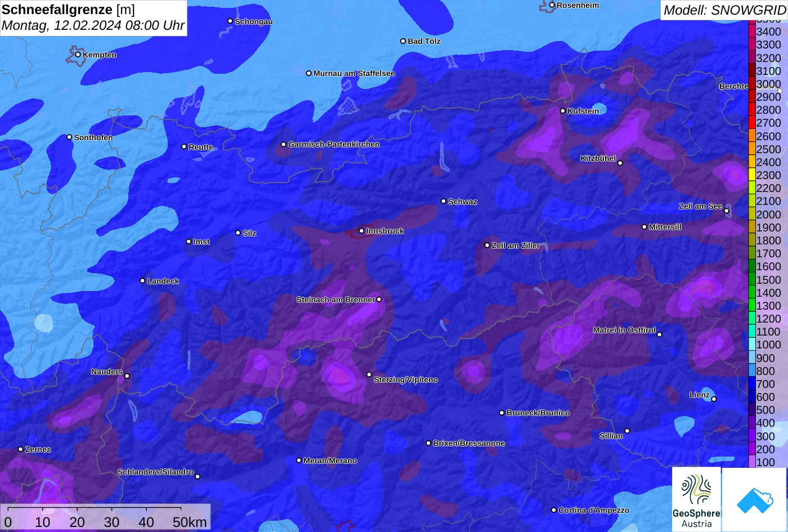Screen dimensions: 788x532
Task: Click the 1500 green legend swatch
Action: tap(751, 279)
